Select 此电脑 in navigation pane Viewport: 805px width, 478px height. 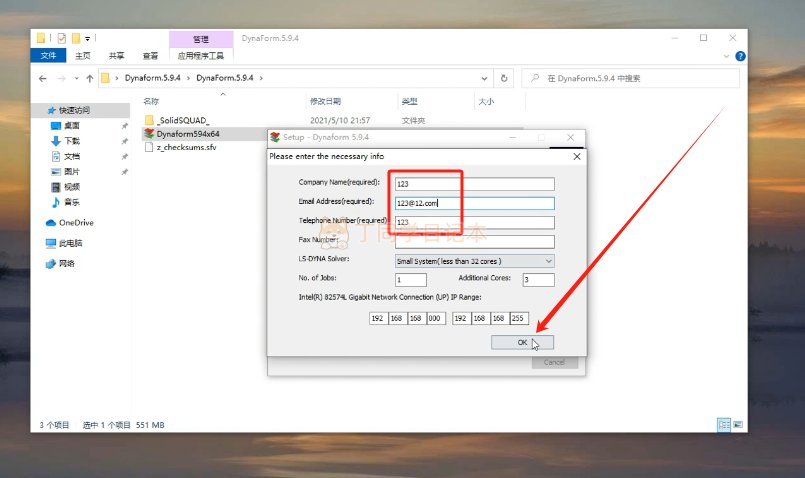70,243
